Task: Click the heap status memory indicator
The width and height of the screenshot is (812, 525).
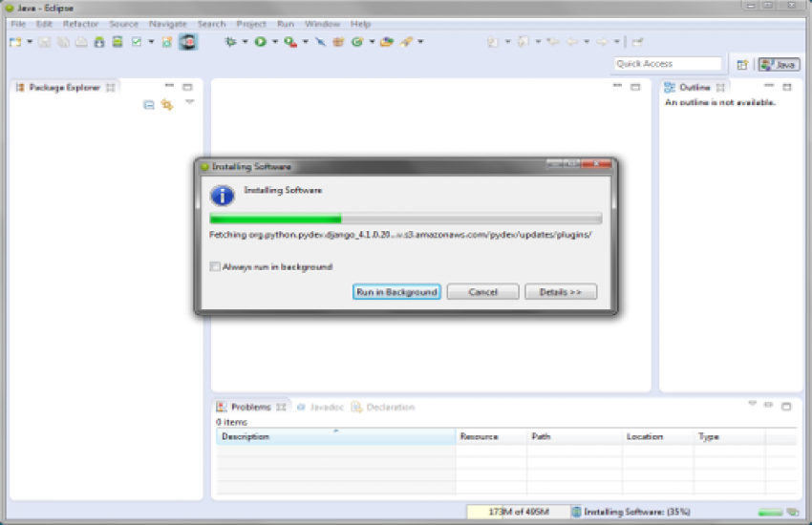Action: (518, 512)
